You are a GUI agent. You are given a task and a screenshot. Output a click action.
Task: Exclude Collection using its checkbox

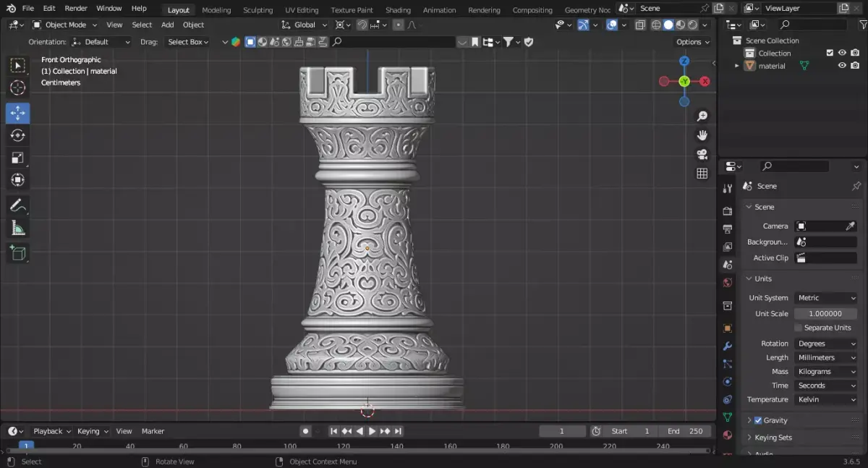[x=830, y=53]
